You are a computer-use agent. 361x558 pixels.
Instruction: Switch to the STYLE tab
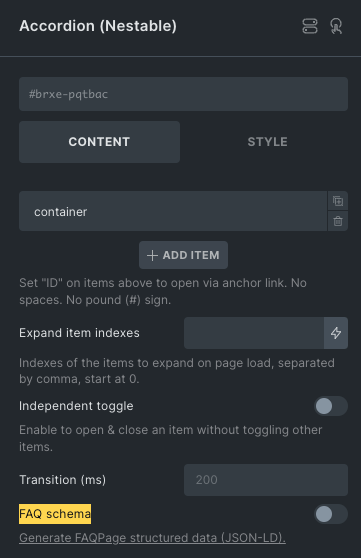(x=267, y=142)
